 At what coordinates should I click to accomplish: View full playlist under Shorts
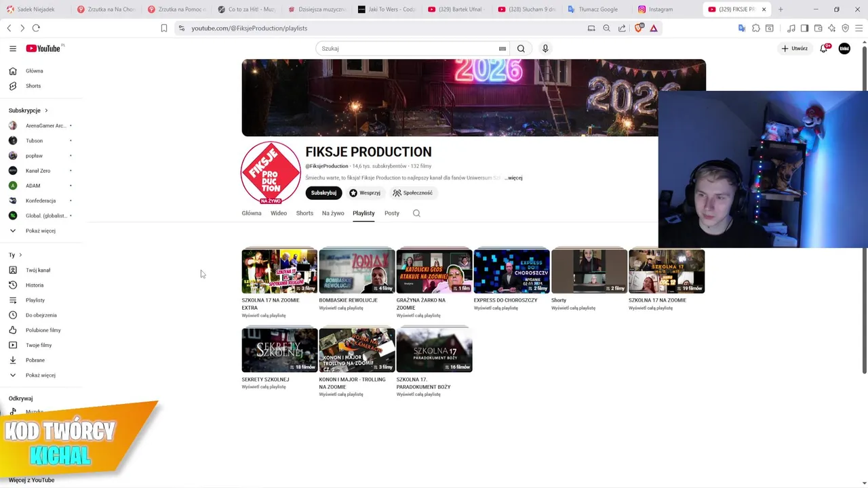(x=573, y=308)
